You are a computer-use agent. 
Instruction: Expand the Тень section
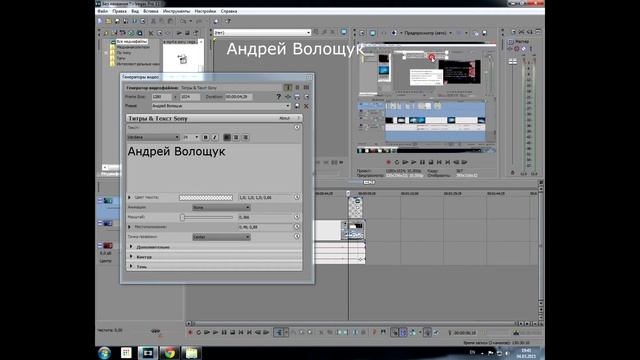[131, 266]
